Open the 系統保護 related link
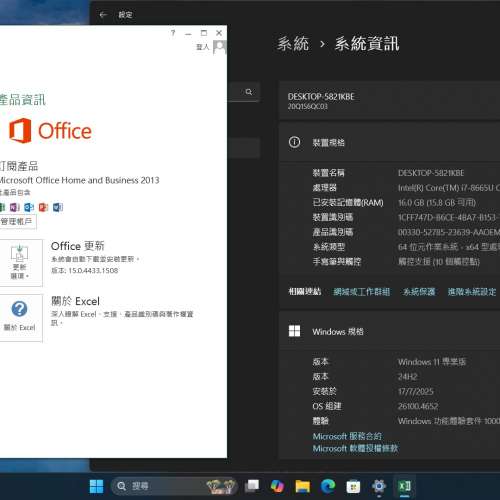 [x=419, y=292]
